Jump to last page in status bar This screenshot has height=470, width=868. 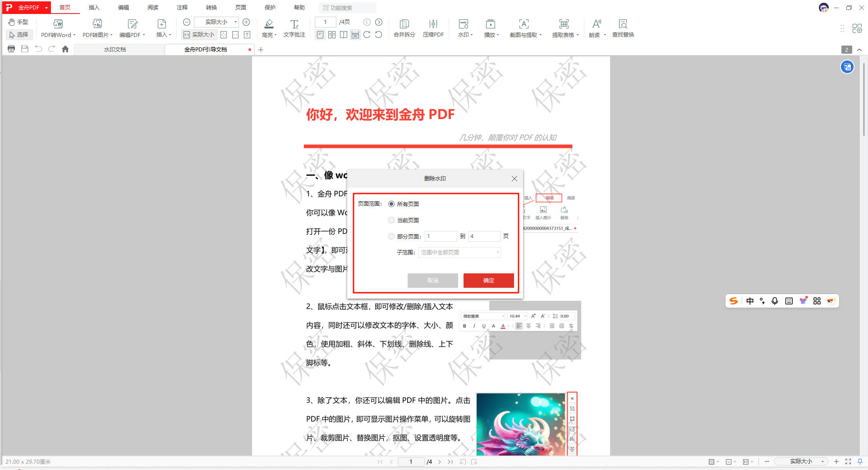450,462
